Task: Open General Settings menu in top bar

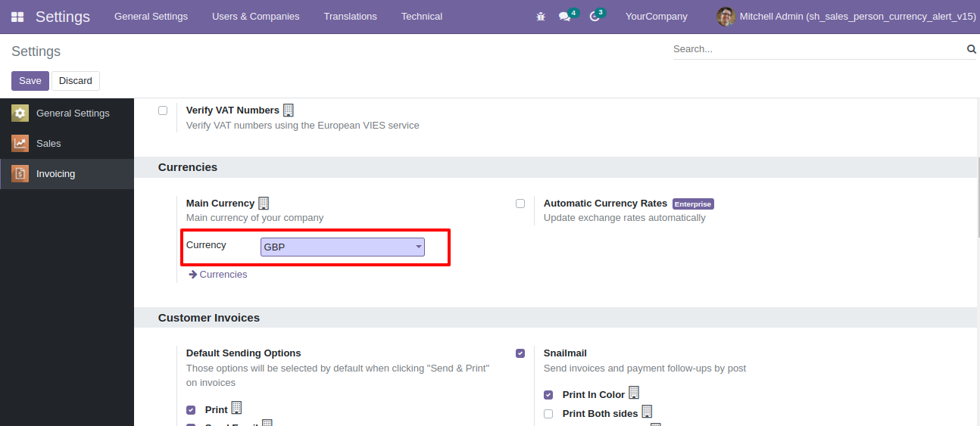Action: tap(151, 17)
